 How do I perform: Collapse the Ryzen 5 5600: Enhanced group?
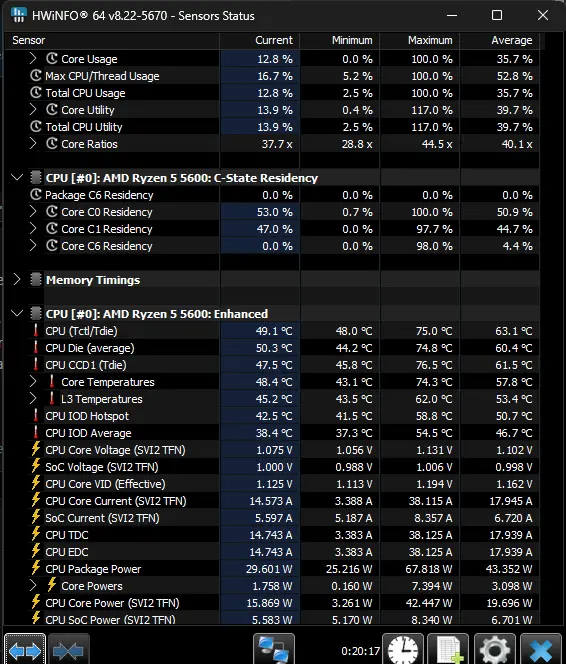pyautogui.click(x=17, y=314)
